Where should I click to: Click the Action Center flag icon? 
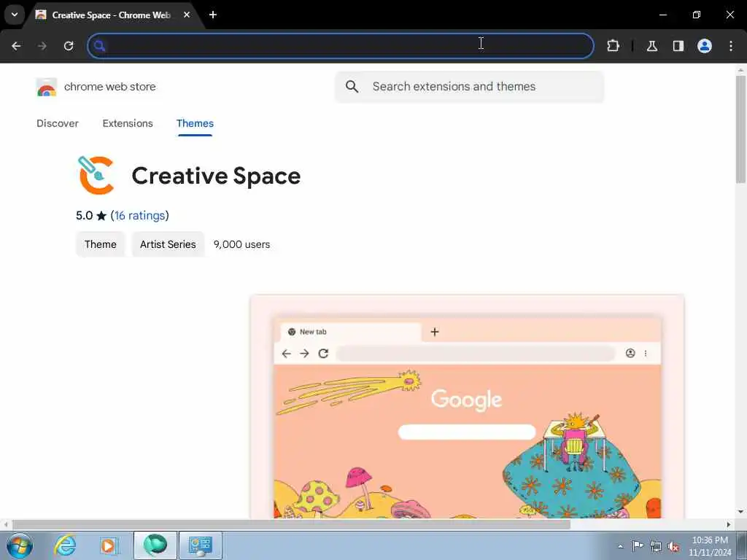(638, 546)
